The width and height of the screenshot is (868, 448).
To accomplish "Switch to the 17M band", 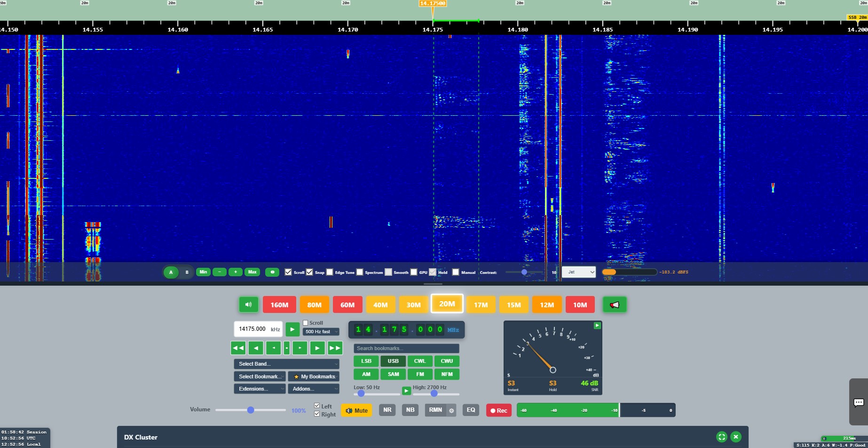I will click(x=481, y=305).
